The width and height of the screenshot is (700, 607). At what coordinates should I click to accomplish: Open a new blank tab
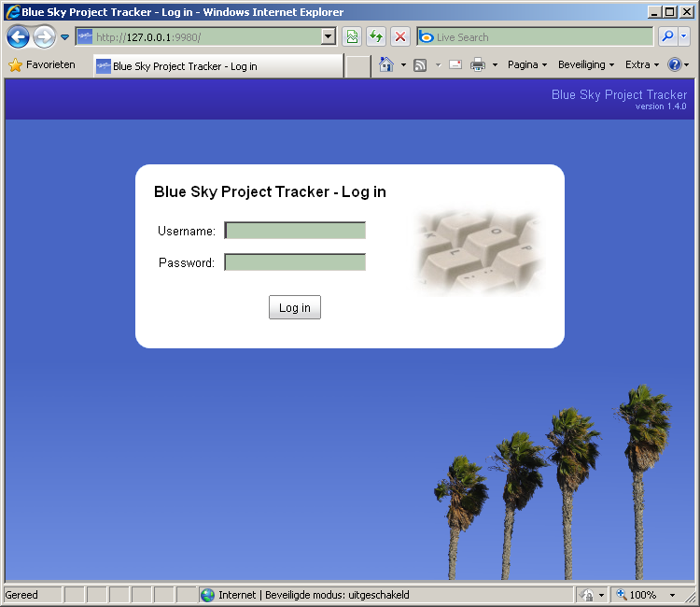(x=358, y=66)
